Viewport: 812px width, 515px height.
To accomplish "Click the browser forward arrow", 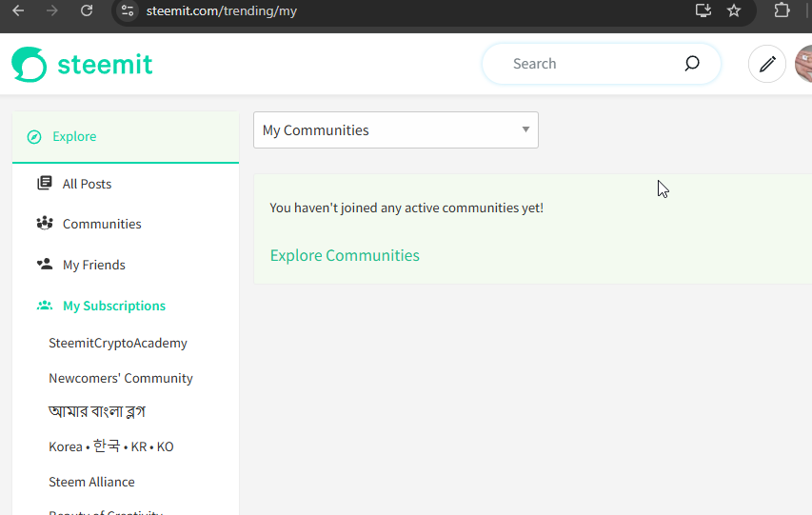I will [x=51, y=10].
